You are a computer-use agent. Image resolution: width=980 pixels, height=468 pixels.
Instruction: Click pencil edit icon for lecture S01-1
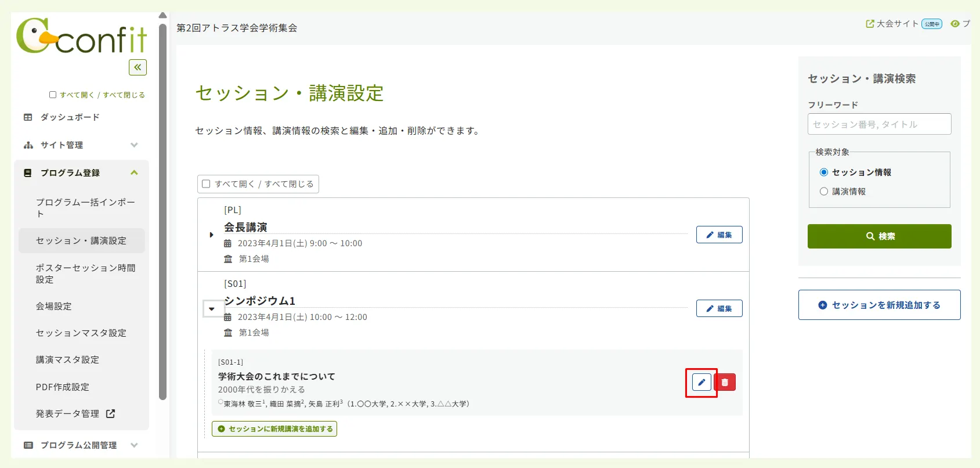point(701,382)
